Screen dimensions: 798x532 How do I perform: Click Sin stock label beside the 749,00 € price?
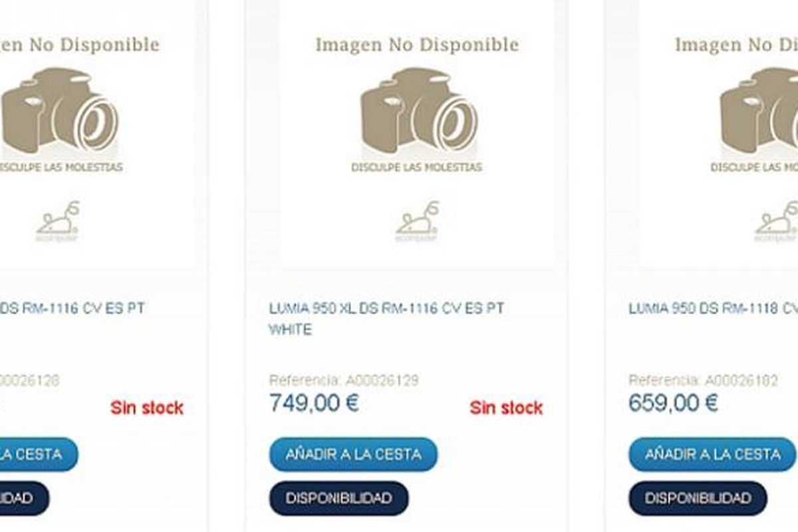coord(506,408)
